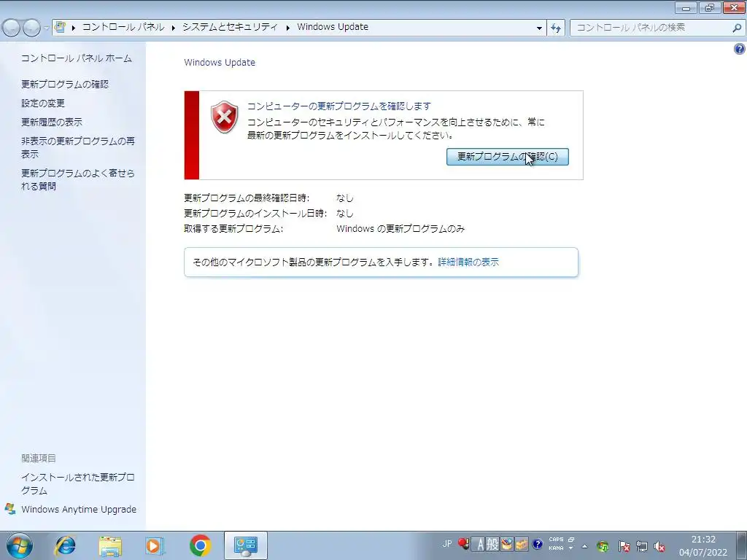This screenshot has width=747, height=560.
Task: Click the muted volume tray icon
Action: coord(659,546)
